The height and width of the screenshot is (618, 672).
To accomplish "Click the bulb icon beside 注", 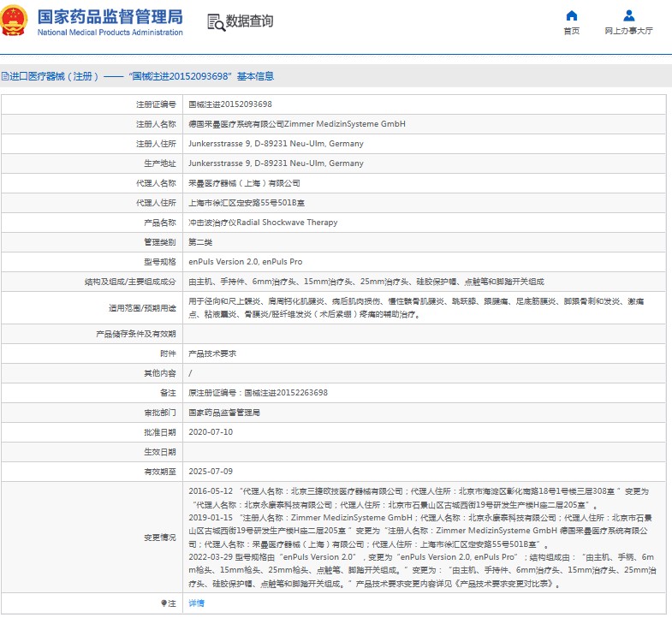I will tap(164, 603).
